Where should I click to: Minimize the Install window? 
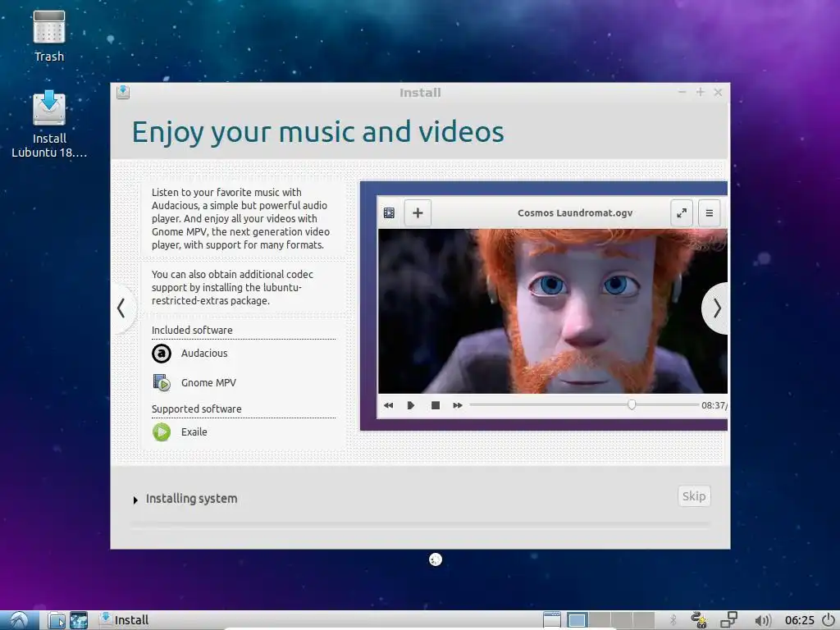click(682, 92)
